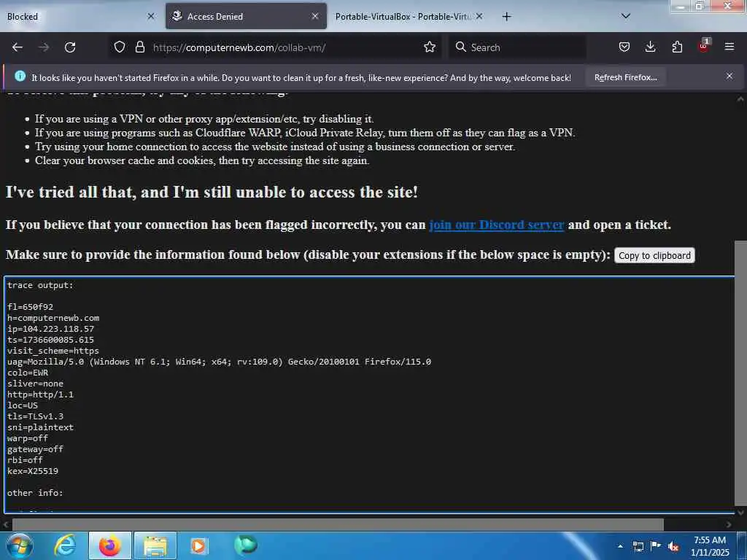Image resolution: width=747 pixels, height=560 pixels.
Task: Dismiss the Firefox refresh notification bar
Action: click(729, 76)
